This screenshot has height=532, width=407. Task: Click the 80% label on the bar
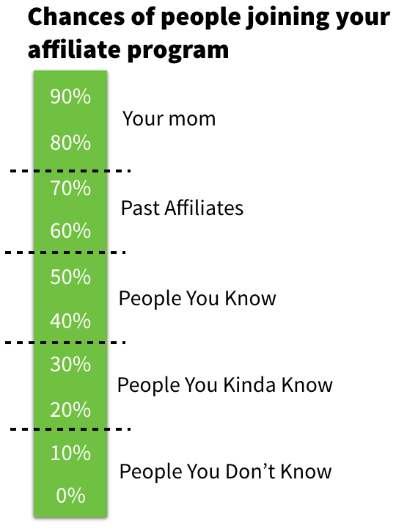click(x=70, y=143)
